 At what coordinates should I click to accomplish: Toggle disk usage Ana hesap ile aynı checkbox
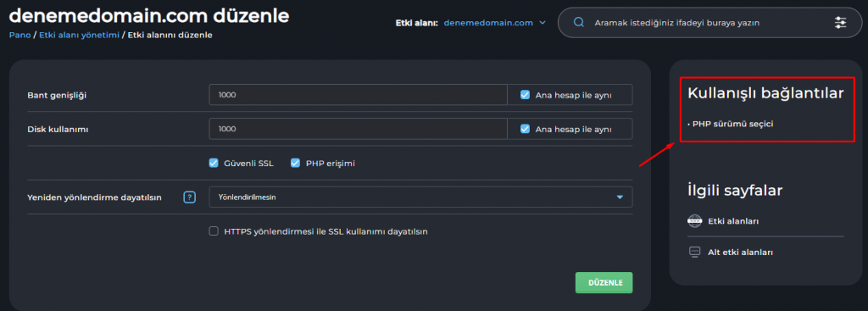click(x=526, y=129)
